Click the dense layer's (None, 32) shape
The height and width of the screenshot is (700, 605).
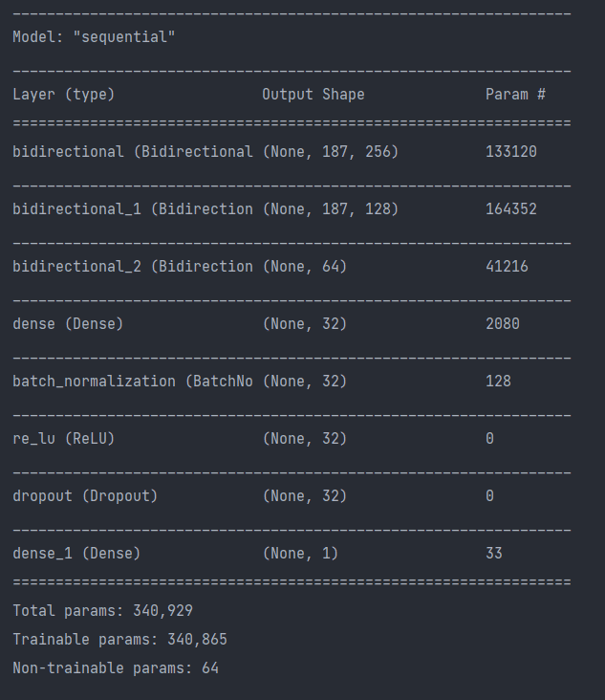[x=304, y=324]
